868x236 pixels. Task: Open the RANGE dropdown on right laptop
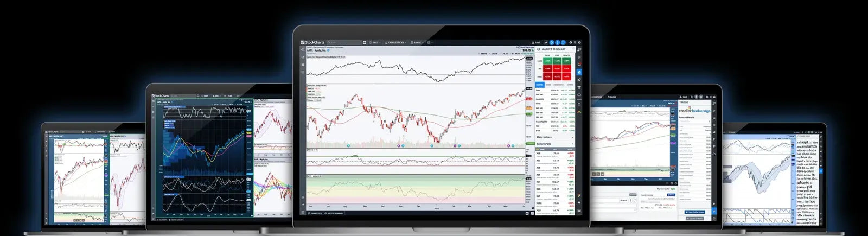point(612,97)
